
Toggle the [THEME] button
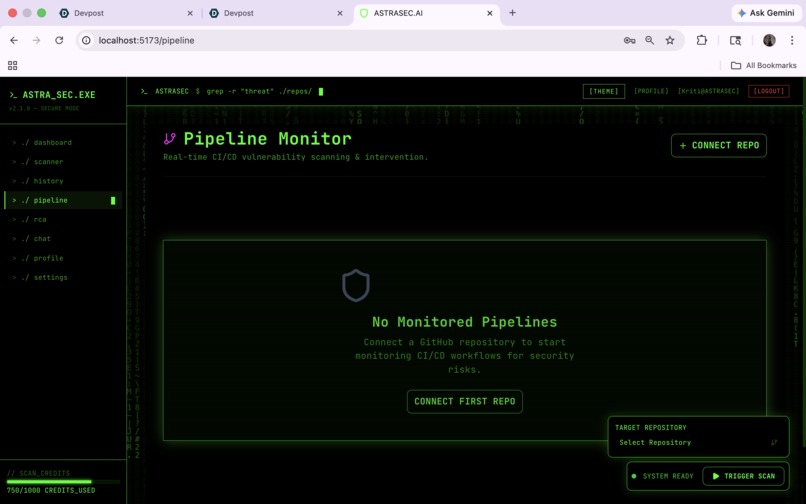603,91
